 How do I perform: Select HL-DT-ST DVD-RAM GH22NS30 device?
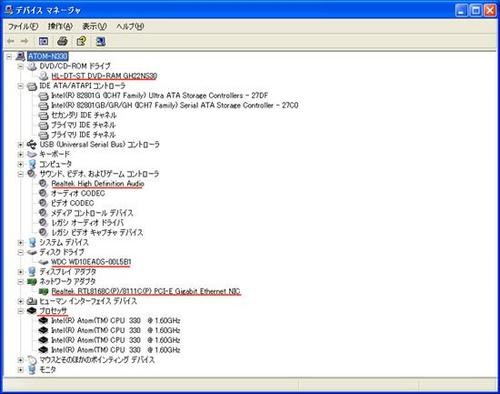[x=104, y=76]
